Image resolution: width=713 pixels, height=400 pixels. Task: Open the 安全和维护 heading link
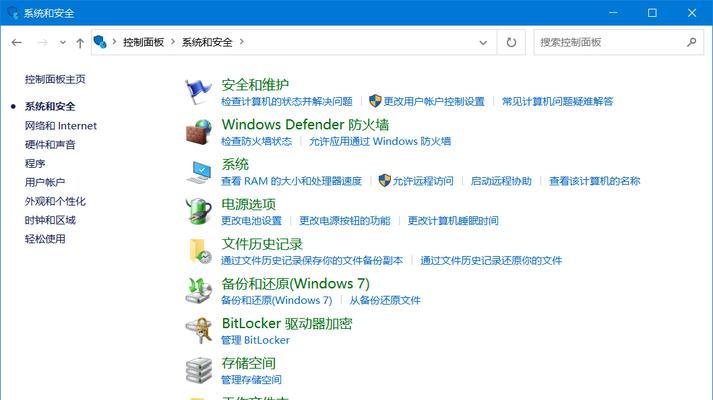click(255, 85)
